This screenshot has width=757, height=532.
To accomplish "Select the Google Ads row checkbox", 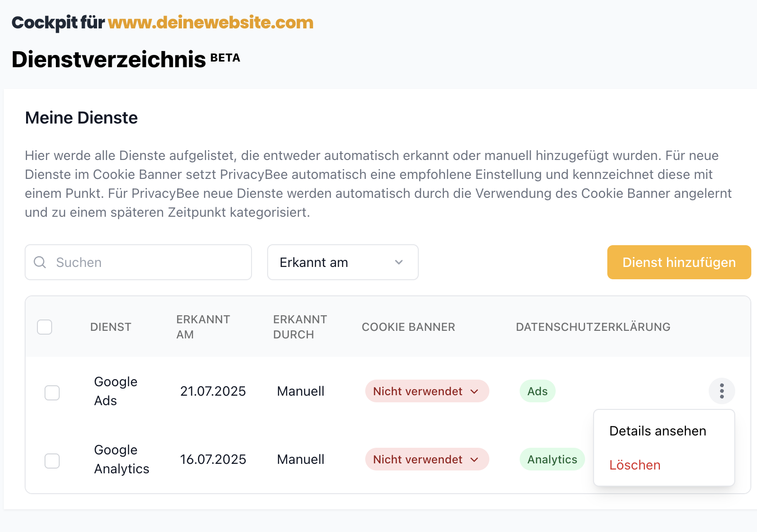I will (52, 392).
